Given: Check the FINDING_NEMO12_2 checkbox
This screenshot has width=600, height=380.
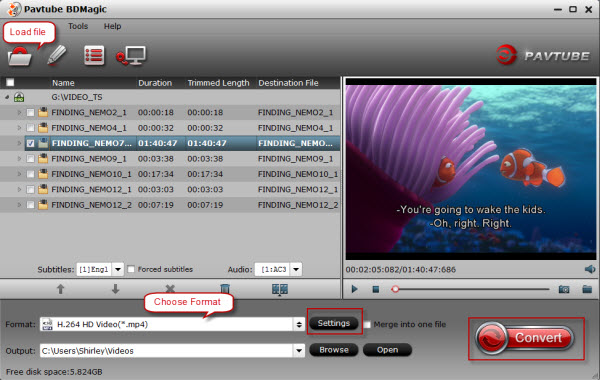Looking at the screenshot, I should pyautogui.click(x=30, y=205).
